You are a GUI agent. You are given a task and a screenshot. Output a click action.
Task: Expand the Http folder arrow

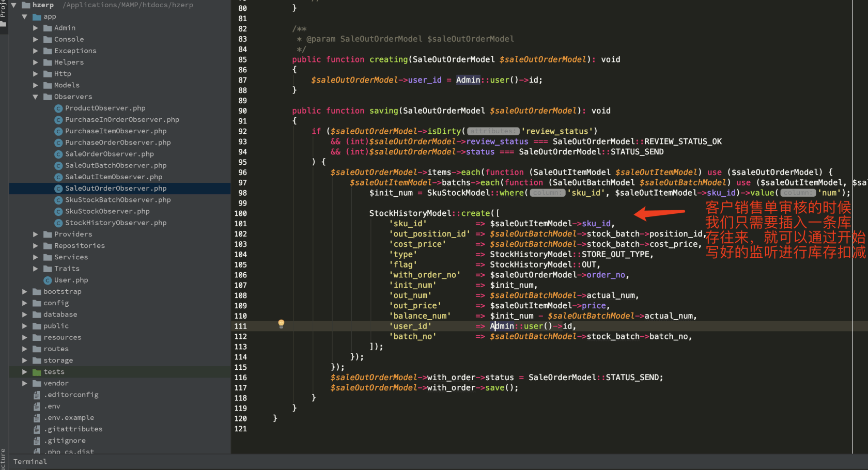coord(36,74)
